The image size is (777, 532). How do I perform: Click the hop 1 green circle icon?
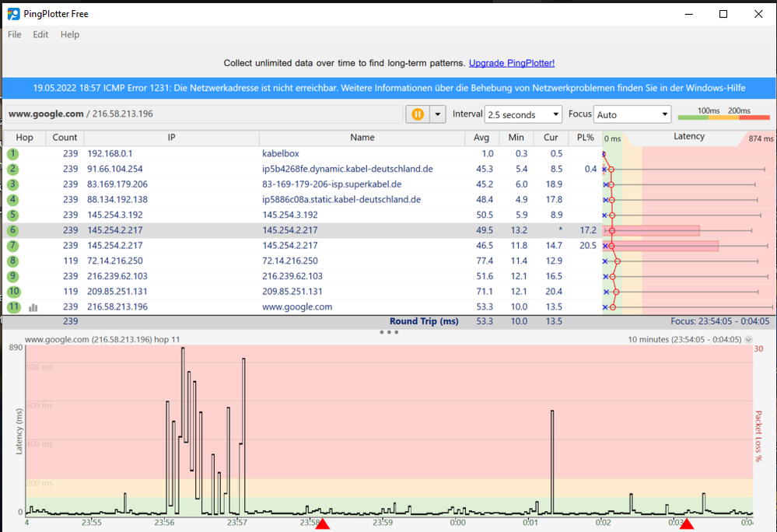(13, 154)
